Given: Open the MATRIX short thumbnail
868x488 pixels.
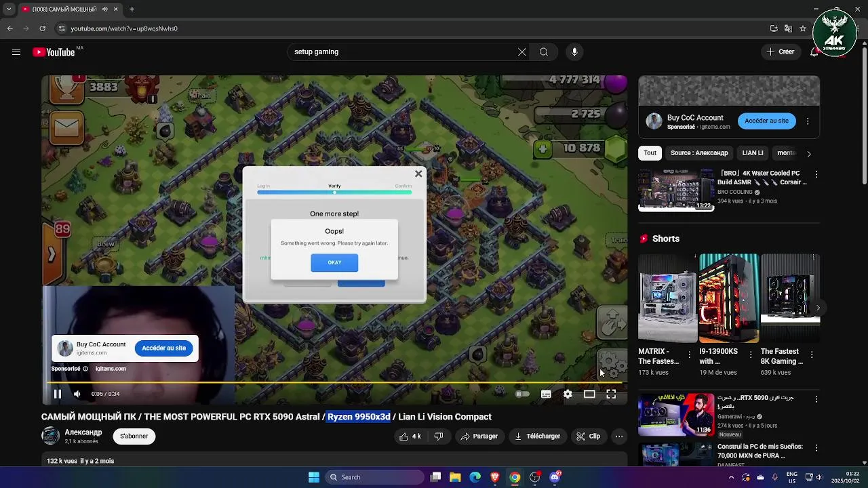Looking at the screenshot, I should 668,298.
